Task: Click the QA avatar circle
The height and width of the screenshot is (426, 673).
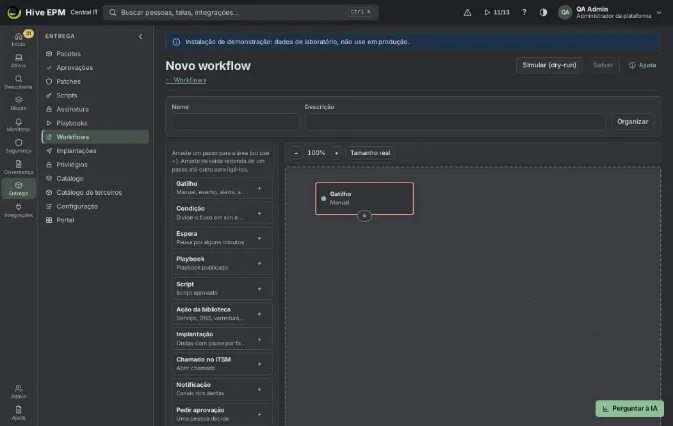Action: pos(565,12)
